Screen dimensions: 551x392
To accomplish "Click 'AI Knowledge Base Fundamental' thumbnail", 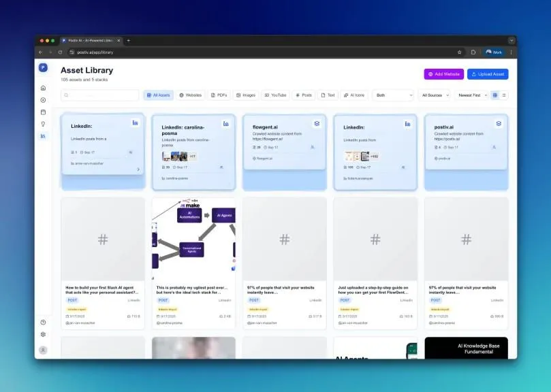I will pos(467,348).
